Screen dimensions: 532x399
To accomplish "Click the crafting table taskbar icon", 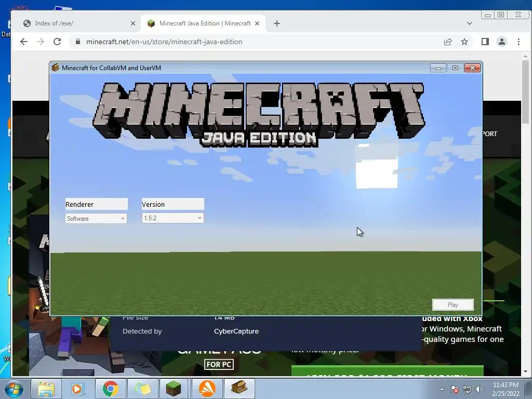I will pyautogui.click(x=239, y=388).
